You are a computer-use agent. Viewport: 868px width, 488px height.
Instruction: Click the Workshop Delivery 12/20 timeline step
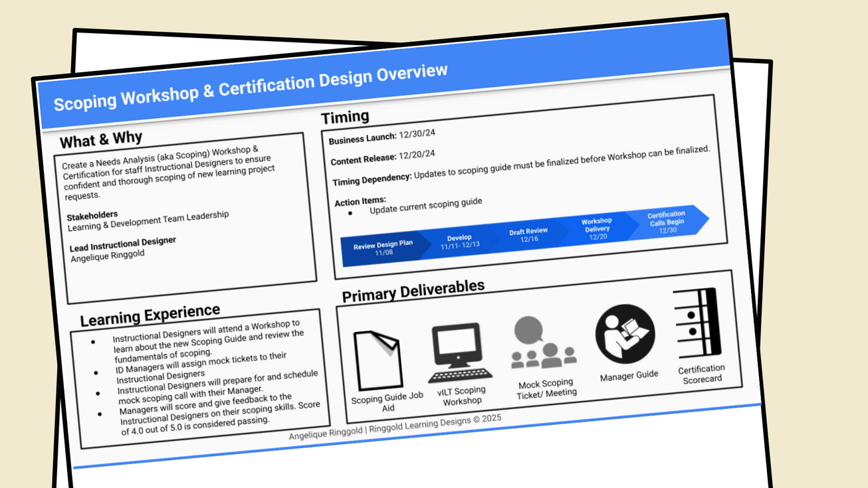click(597, 228)
